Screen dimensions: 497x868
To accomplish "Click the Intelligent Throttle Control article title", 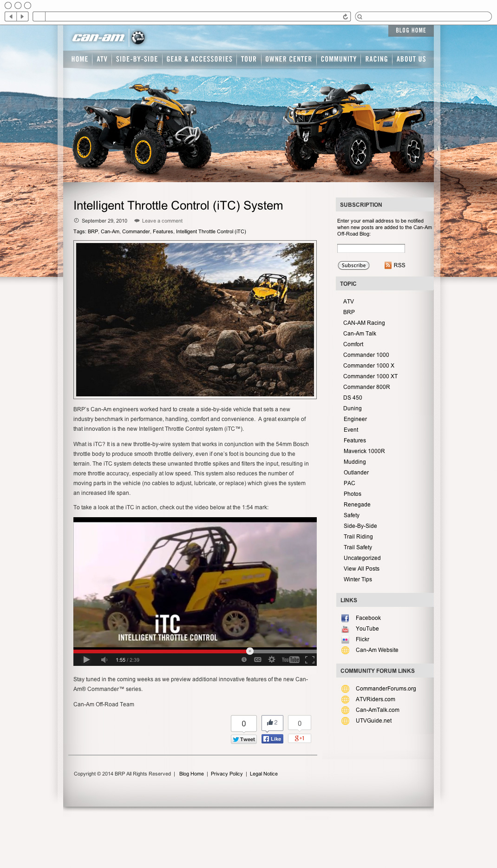I will (178, 205).
